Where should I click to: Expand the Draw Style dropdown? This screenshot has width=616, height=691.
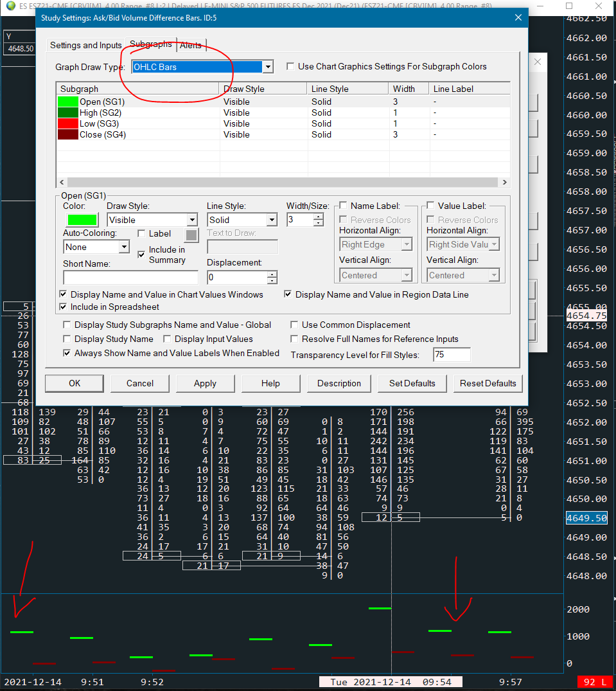191,220
